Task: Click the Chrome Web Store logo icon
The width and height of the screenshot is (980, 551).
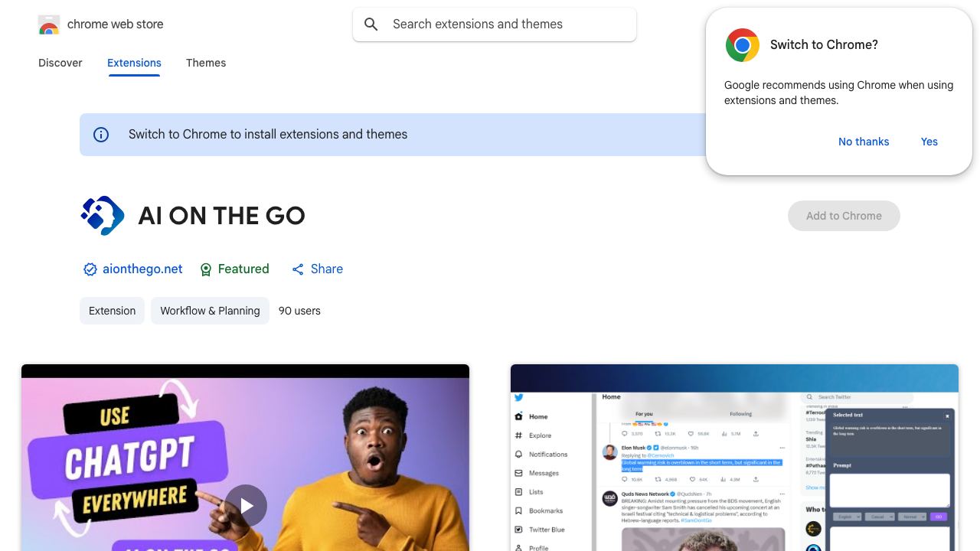Action: click(x=49, y=24)
